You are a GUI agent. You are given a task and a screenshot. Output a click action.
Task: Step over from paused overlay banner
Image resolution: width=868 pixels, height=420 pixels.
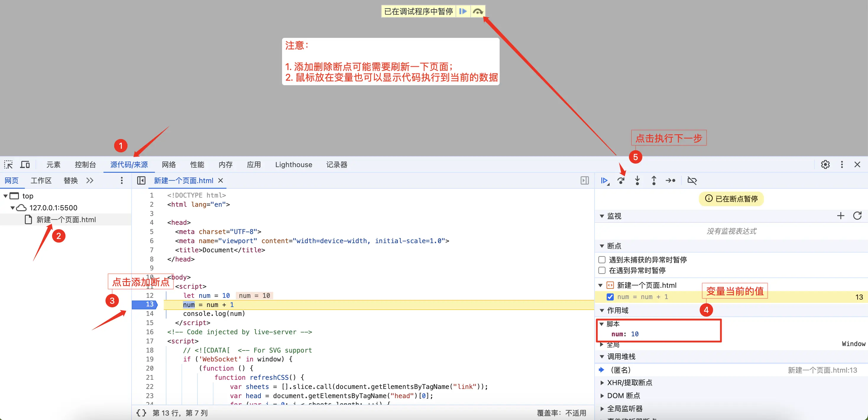477,12
